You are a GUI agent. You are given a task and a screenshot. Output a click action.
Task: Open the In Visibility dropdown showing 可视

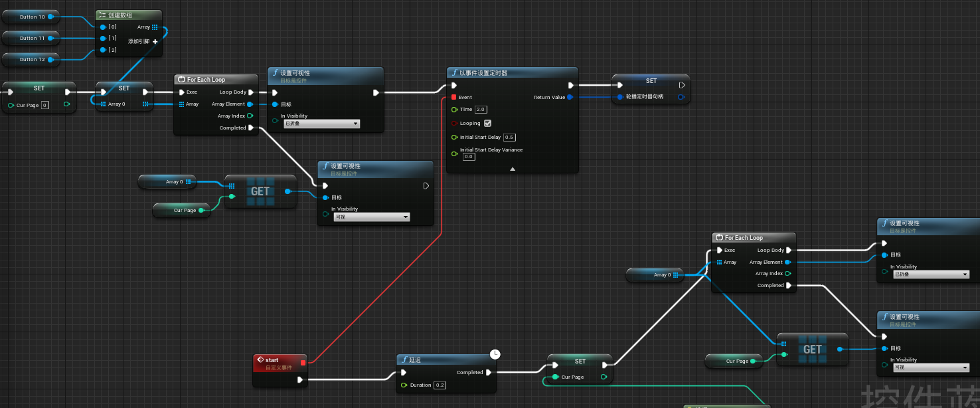370,217
